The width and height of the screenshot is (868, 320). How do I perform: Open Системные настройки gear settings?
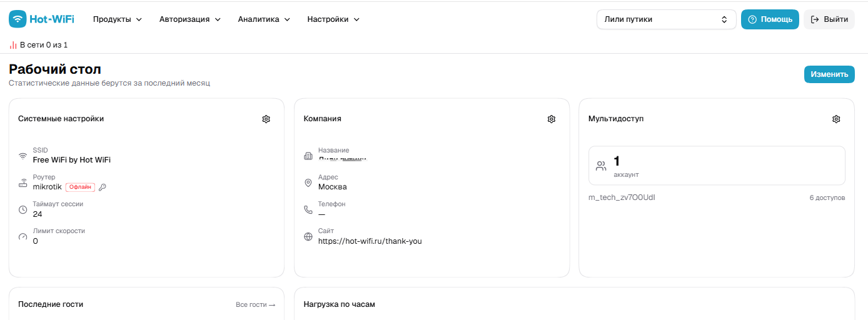[266, 119]
